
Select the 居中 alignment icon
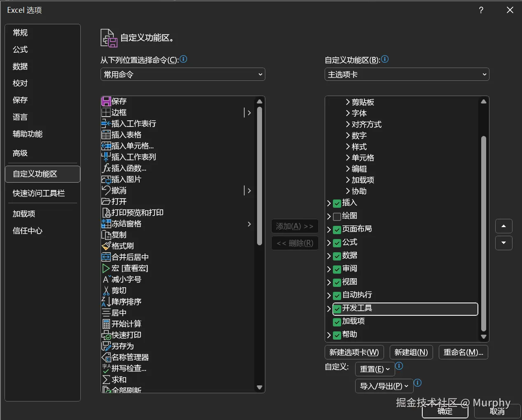106,313
